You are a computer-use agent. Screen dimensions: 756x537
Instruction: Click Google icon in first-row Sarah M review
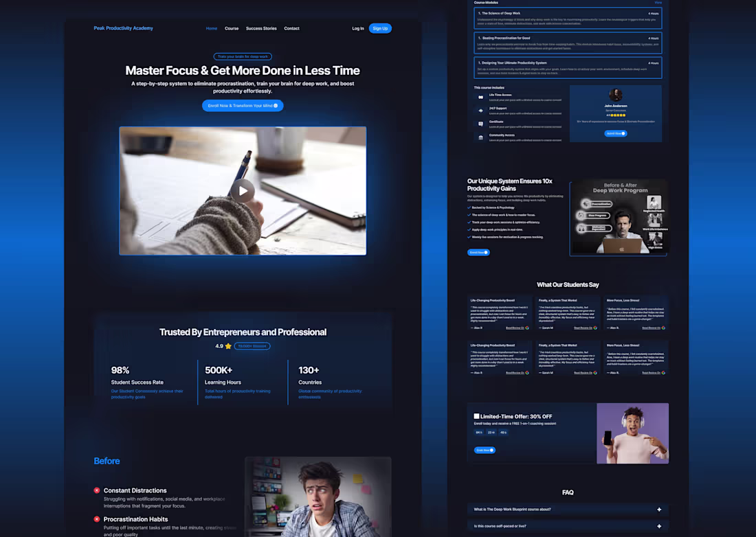coord(595,328)
